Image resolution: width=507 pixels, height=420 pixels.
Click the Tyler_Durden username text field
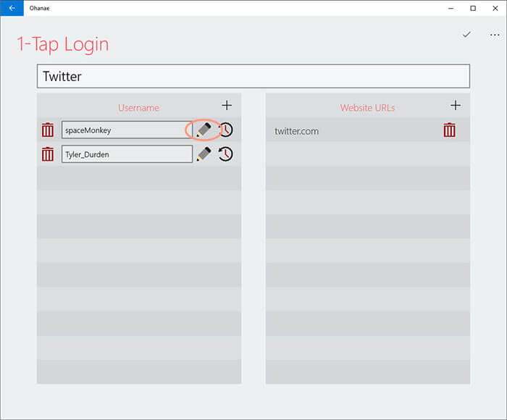[127, 154]
